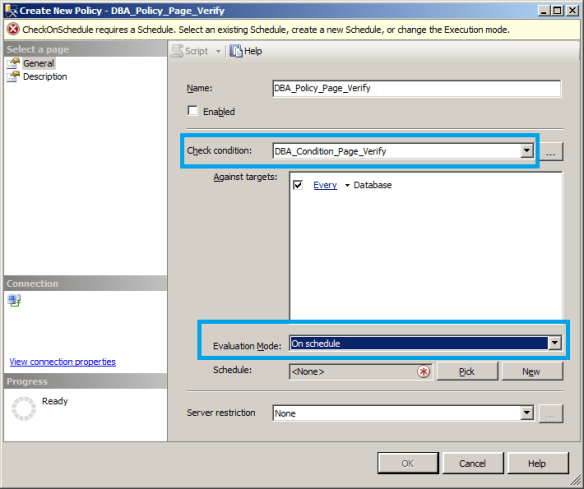
Task: Select the Description page
Action: [45, 77]
